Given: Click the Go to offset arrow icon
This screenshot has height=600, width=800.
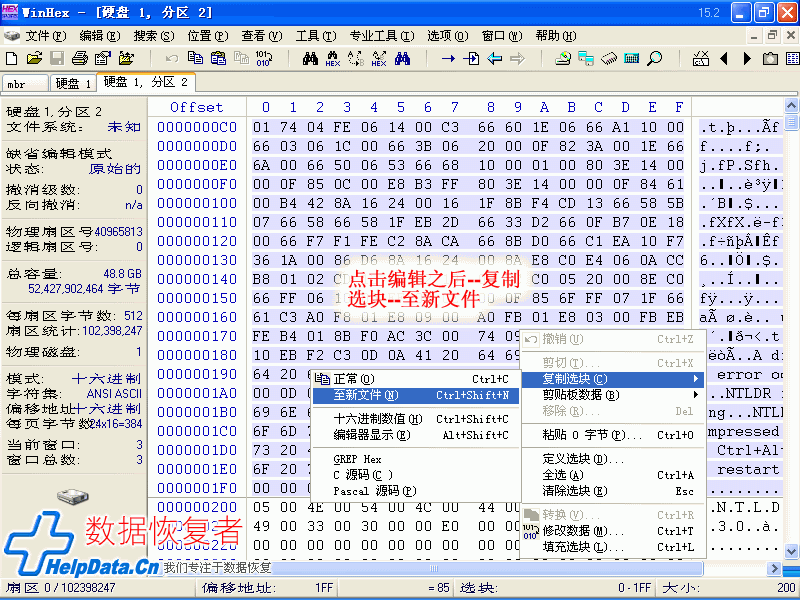Looking at the screenshot, I should point(448,59).
